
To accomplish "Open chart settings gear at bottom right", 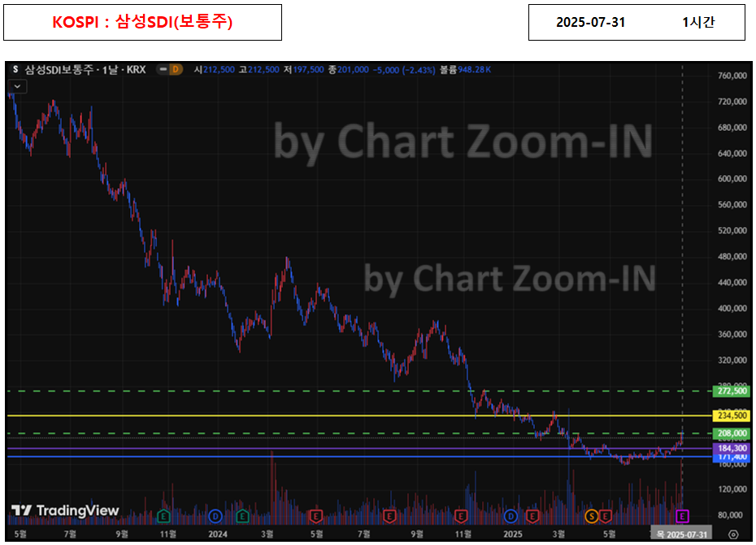I will click(x=733, y=534).
